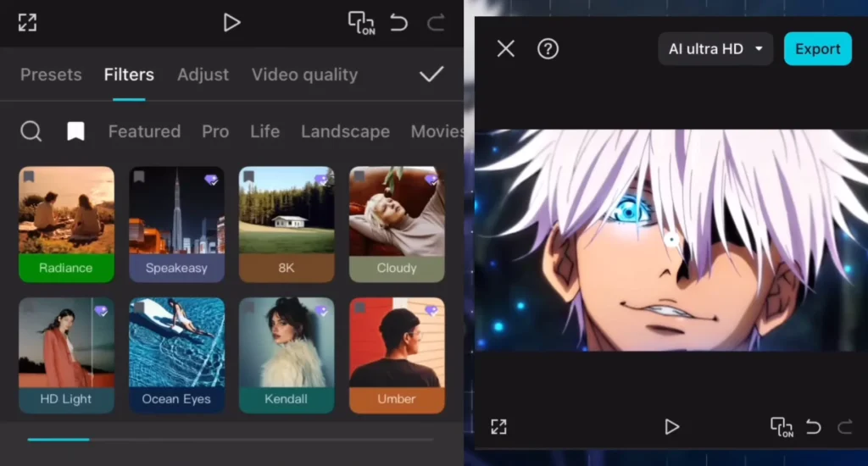This screenshot has height=466, width=868.
Task: Choose the Featured filter category
Action: pos(144,131)
